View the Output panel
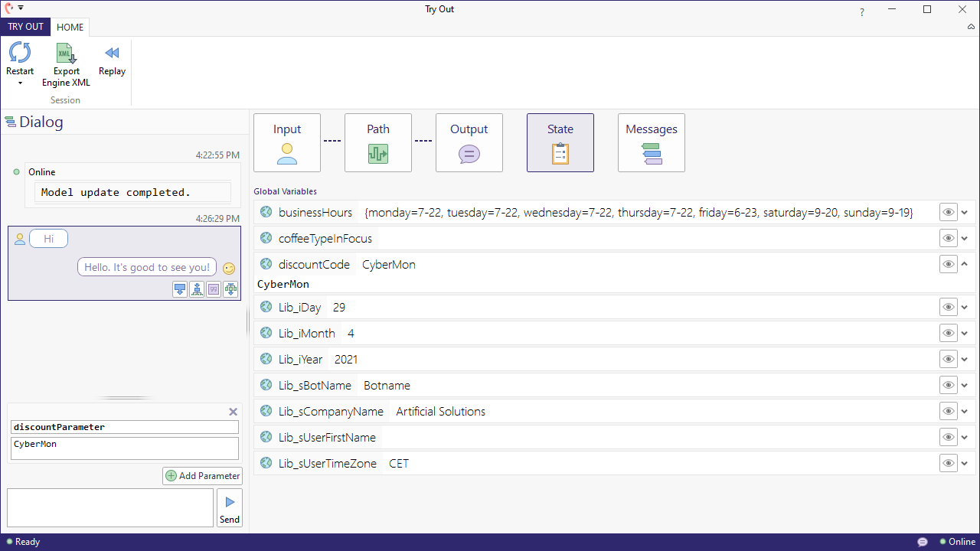Image resolution: width=980 pixels, height=551 pixels. [x=469, y=142]
